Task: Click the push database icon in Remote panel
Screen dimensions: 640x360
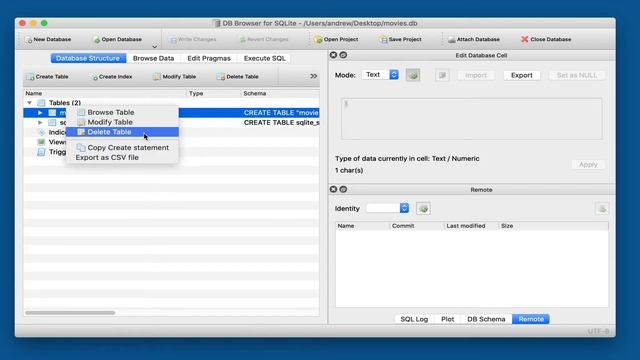Action: [x=602, y=209]
